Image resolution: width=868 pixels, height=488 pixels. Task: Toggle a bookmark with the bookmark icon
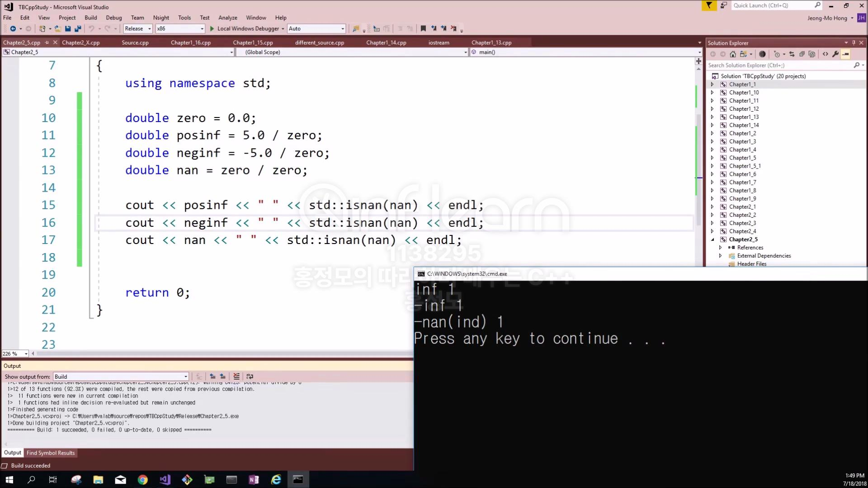pyautogui.click(x=423, y=28)
